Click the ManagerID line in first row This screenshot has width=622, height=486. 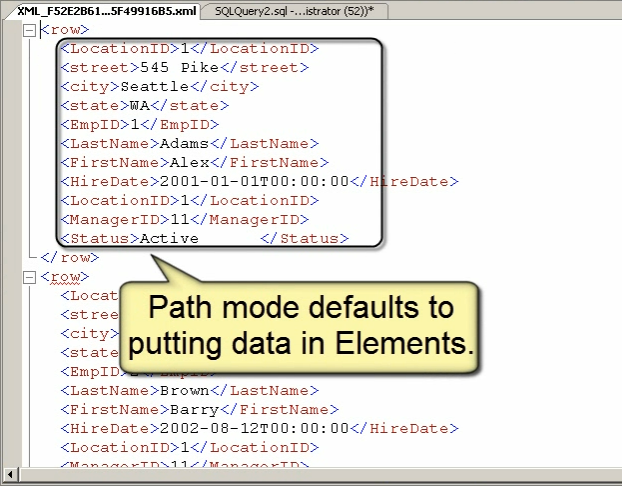coord(184,219)
